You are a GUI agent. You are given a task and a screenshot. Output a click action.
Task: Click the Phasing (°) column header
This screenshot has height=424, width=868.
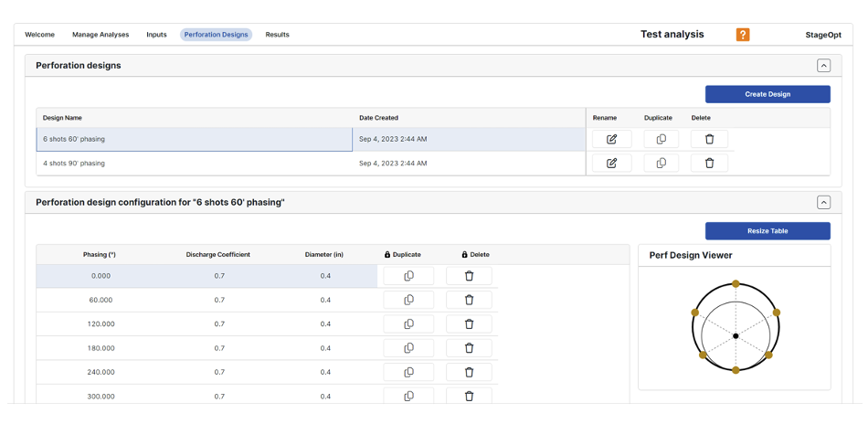tap(100, 255)
